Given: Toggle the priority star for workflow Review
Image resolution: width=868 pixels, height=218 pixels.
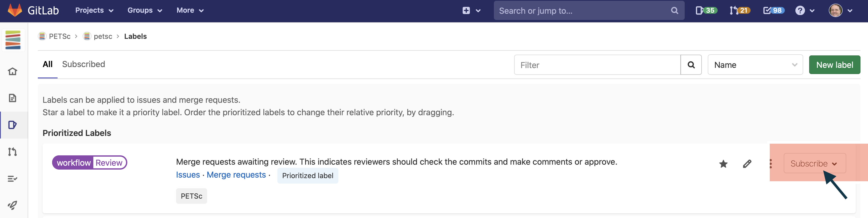Looking at the screenshot, I should [723, 164].
